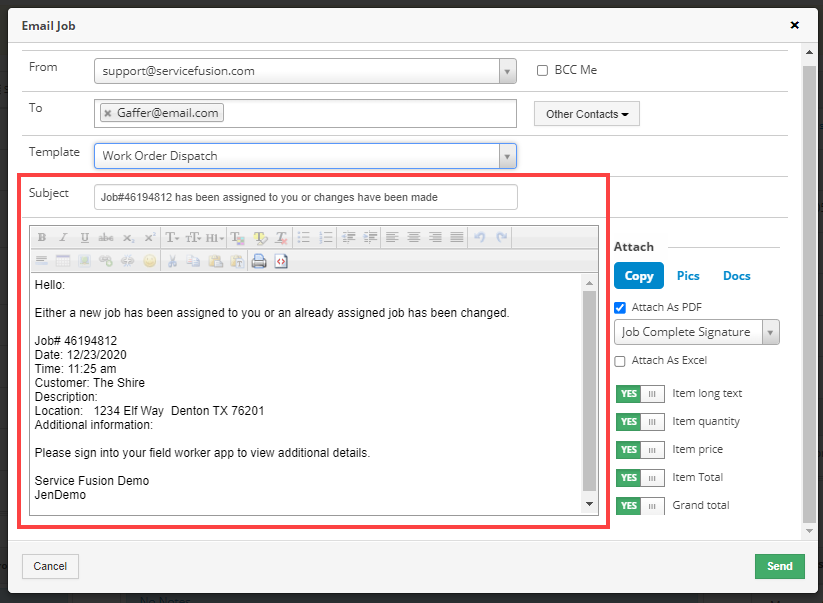Viewport: 823px width, 603px height.
Task: Undo last edit in editor
Action: (480, 237)
